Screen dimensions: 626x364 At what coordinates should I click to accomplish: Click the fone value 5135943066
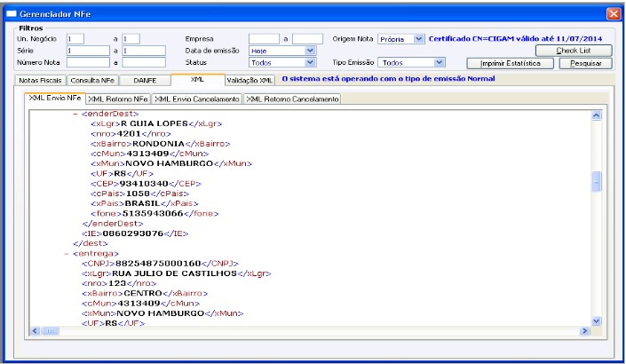click(x=153, y=214)
